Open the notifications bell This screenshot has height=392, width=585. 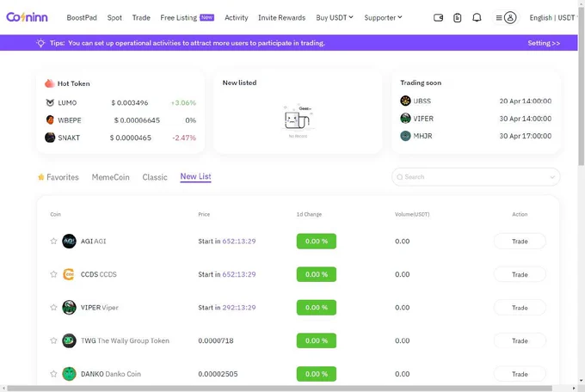click(477, 17)
